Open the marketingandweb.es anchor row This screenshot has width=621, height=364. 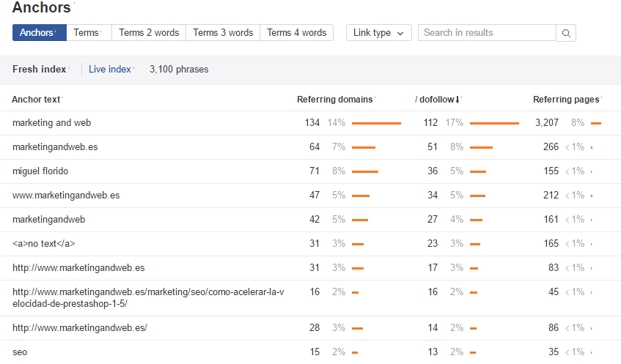[55, 147]
